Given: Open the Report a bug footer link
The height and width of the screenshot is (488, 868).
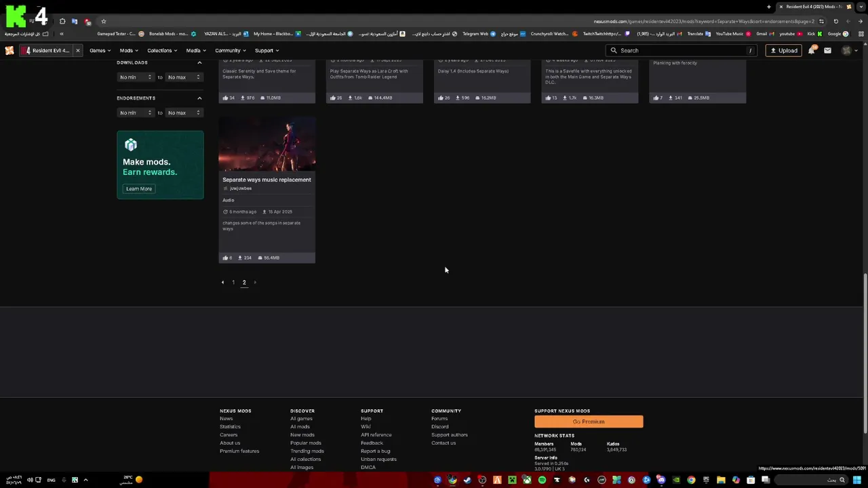Looking at the screenshot, I should pyautogui.click(x=376, y=451).
